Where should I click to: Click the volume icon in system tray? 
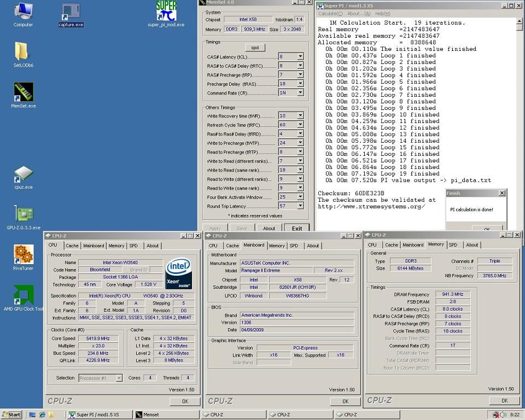[x=503, y=415]
